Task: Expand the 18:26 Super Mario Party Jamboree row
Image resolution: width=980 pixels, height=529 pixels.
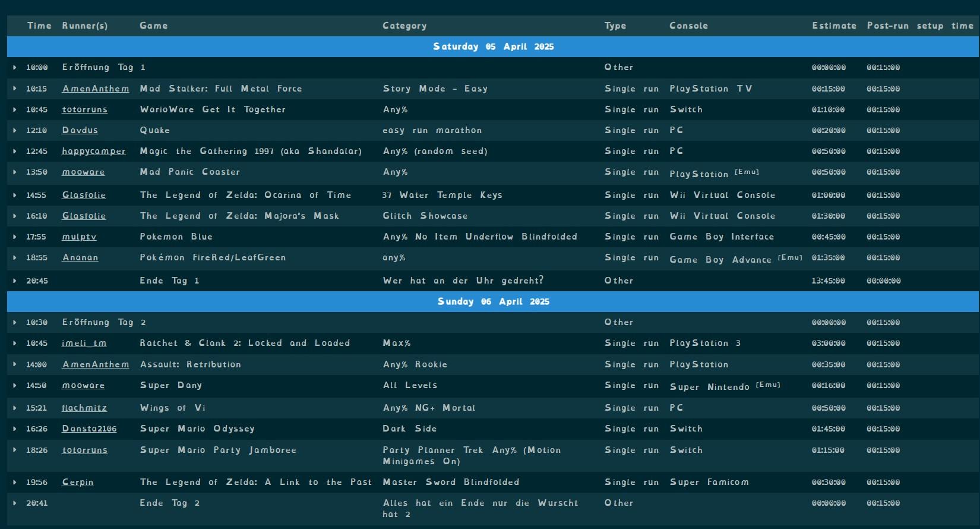Action: [x=15, y=450]
